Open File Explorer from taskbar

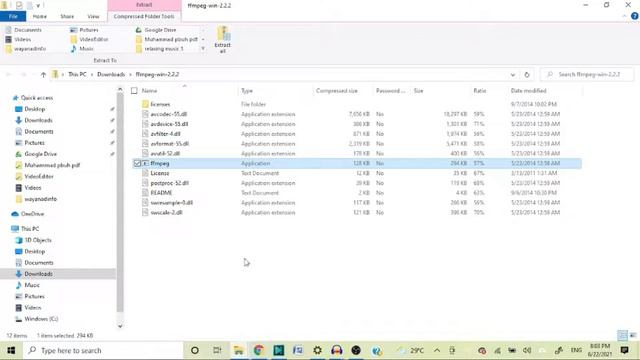click(x=238, y=350)
